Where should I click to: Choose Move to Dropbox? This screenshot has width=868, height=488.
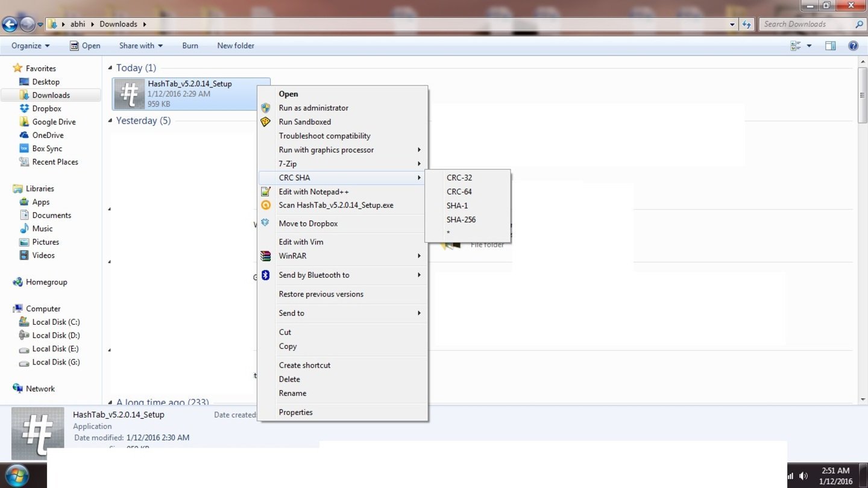342,224
